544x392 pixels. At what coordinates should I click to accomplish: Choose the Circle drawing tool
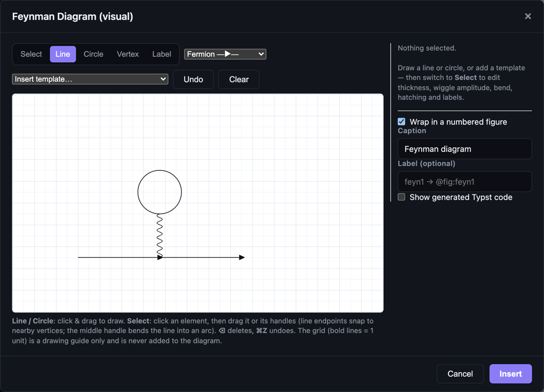pyautogui.click(x=93, y=54)
